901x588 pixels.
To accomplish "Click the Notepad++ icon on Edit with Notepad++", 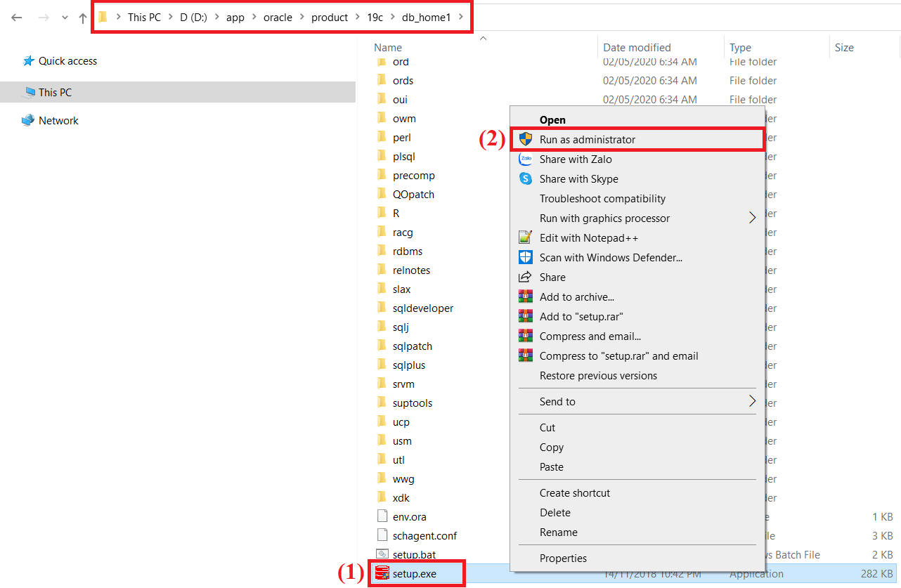I will (x=525, y=237).
